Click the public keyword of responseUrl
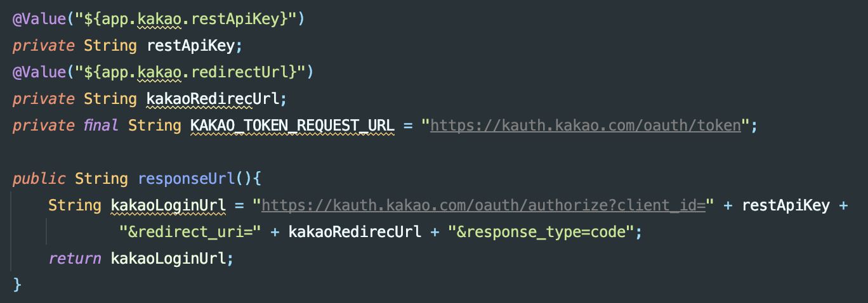This screenshot has width=868, height=303. pyautogui.click(x=39, y=179)
